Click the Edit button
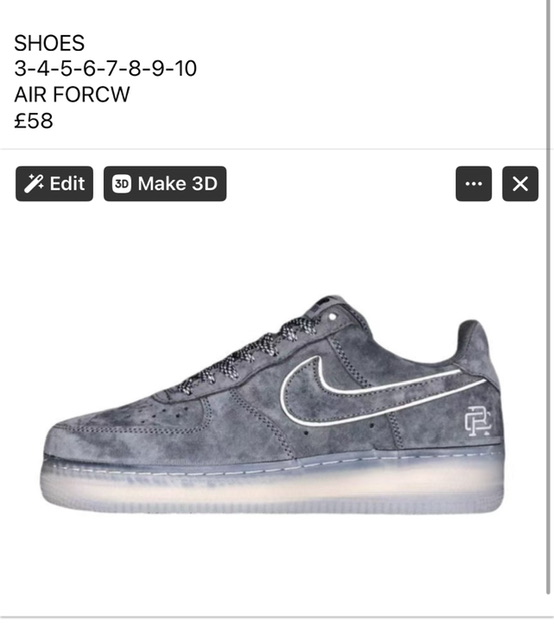The height and width of the screenshot is (640, 554). click(54, 184)
